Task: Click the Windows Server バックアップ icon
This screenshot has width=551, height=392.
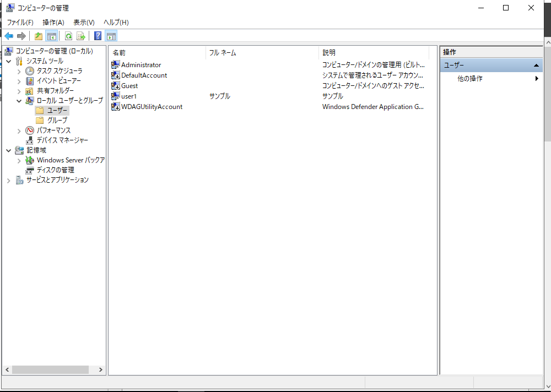Action: pos(30,160)
